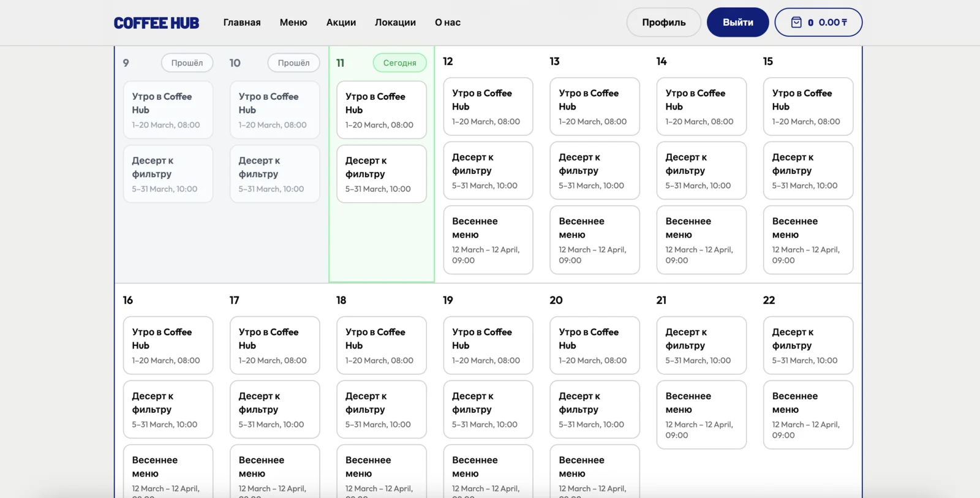The image size is (980, 498).
Task: Open Десерт к фильтру on day 13
Action: (595, 170)
